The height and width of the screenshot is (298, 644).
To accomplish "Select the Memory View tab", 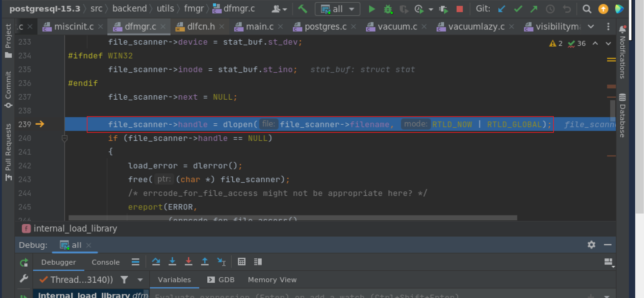I will [272, 280].
